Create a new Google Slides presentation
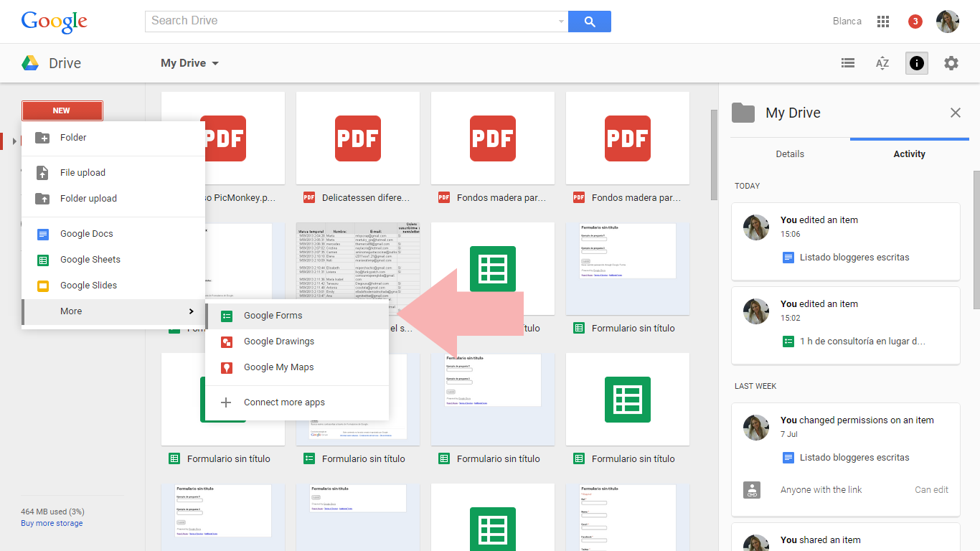 coord(113,286)
